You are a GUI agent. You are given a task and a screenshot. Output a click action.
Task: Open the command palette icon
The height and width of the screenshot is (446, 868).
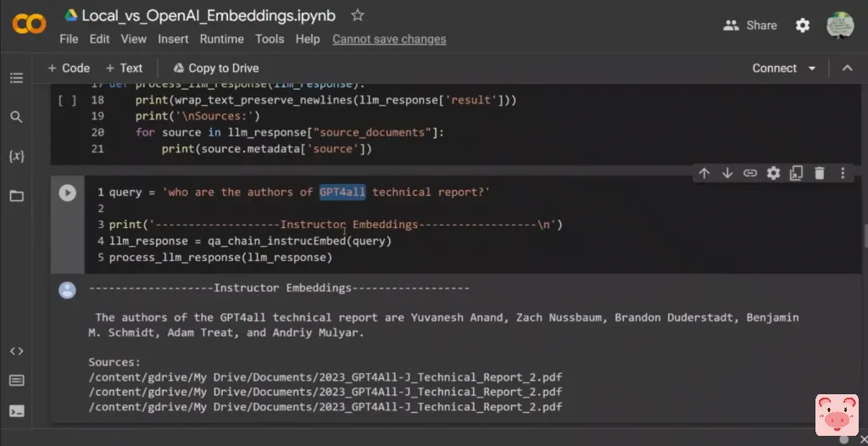click(x=17, y=381)
